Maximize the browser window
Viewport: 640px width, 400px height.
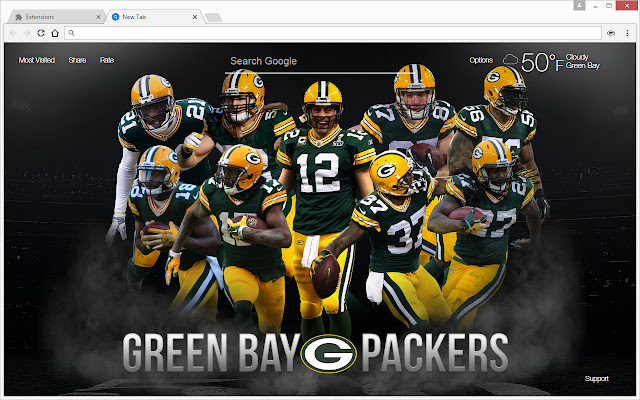pyautogui.click(x=609, y=6)
